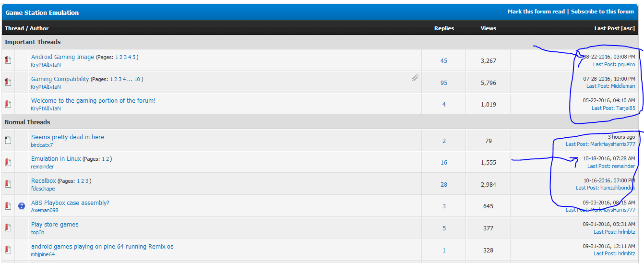Click folder icon beside Emulation in Linux thread
This screenshot has width=644, height=263.
[8, 162]
